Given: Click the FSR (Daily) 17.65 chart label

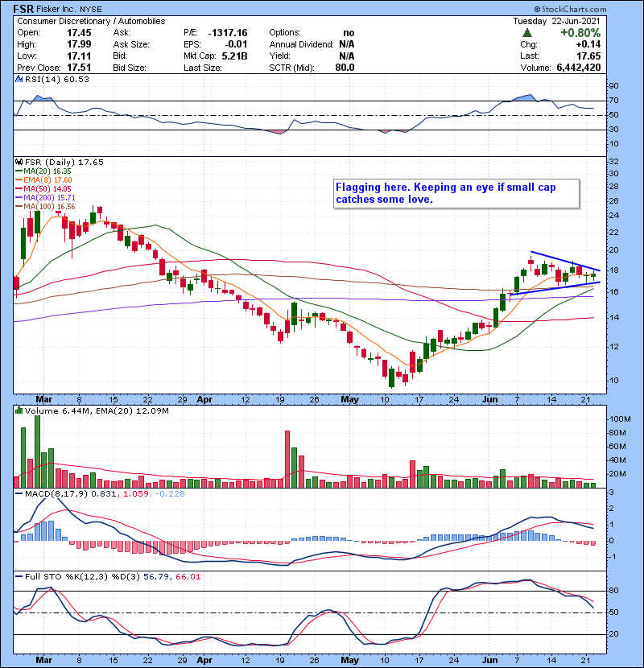Looking at the screenshot, I should (64, 162).
